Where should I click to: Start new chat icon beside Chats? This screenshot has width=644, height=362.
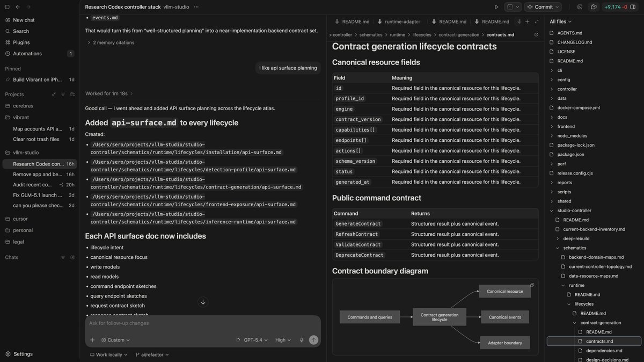(x=72, y=257)
